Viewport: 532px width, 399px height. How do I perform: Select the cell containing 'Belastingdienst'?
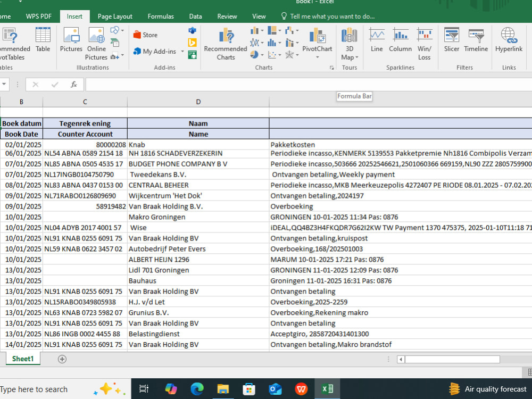(x=198, y=334)
